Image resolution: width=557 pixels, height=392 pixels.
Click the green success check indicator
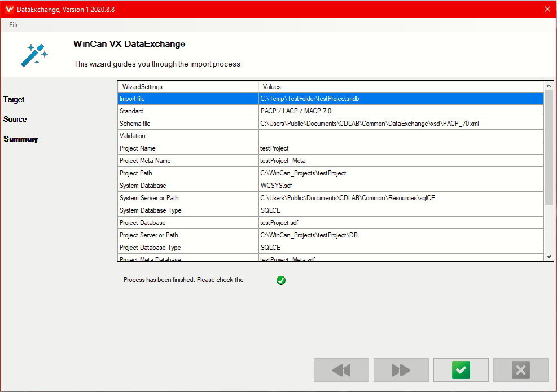[280, 280]
